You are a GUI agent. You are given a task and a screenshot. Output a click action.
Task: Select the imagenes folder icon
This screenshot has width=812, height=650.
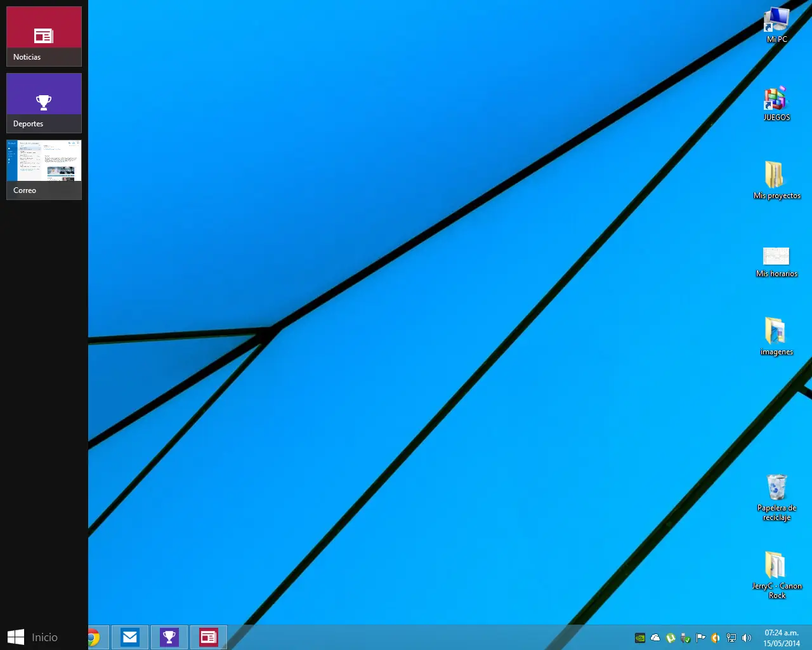tap(776, 336)
